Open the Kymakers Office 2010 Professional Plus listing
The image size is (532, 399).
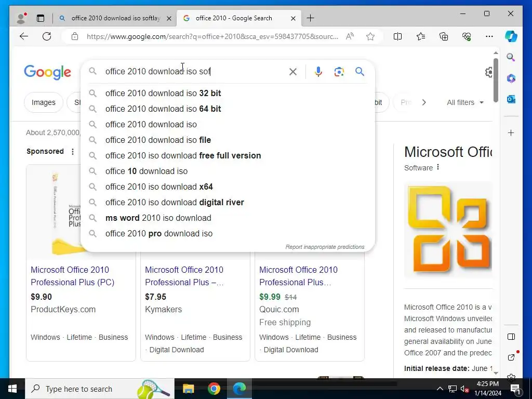coord(184,276)
